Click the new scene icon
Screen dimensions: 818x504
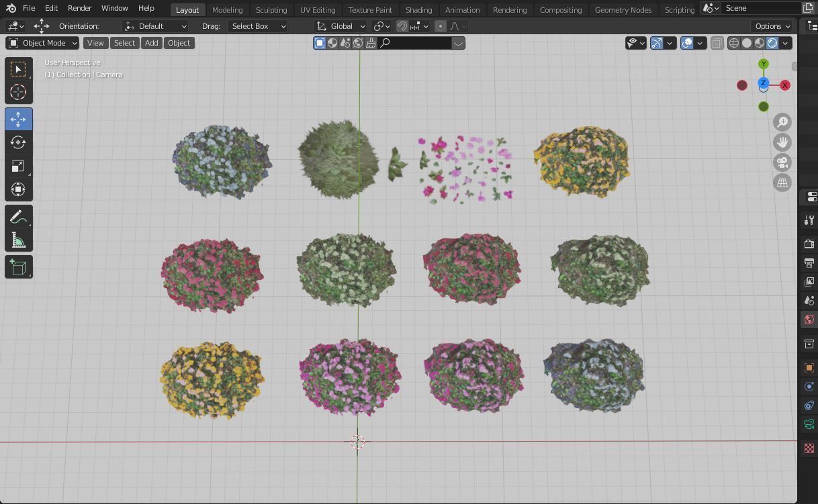(808, 8)
